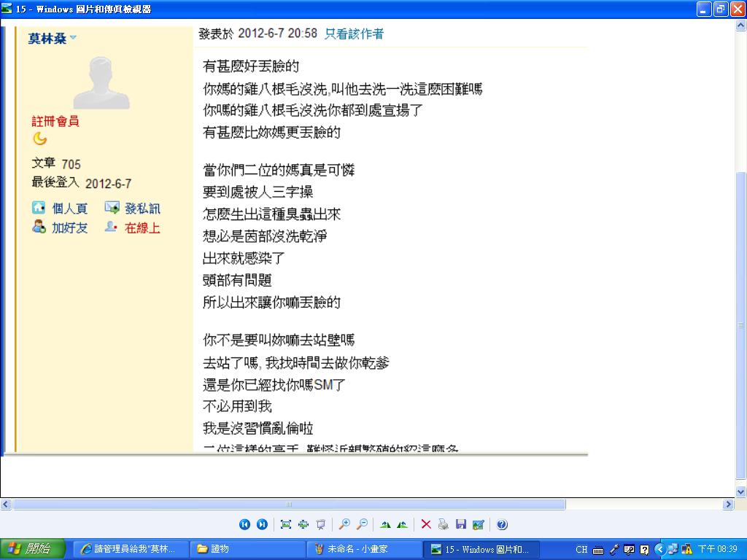The image size is (747, 560).
Task: Open dropdown arrow beside 莫林桑 username
Action: pos(73,38)
